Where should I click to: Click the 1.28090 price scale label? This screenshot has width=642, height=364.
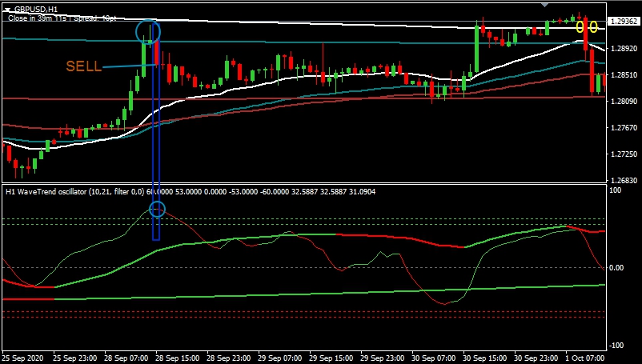pyautogui.click(x=624, y=102)
